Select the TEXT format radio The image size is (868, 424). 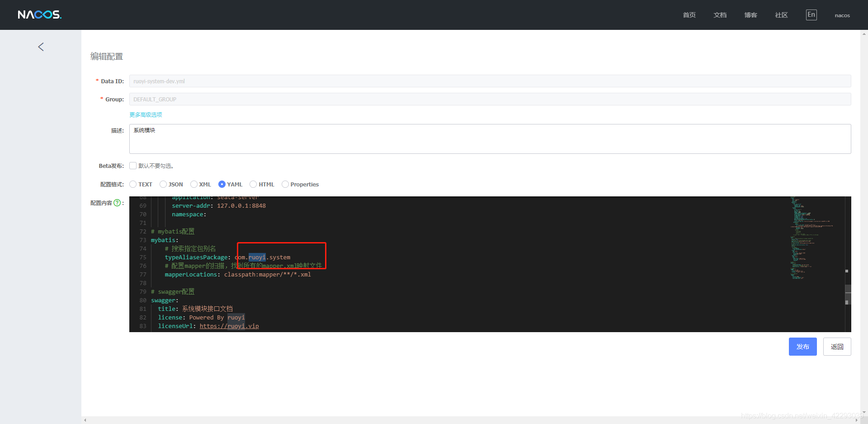133,184
